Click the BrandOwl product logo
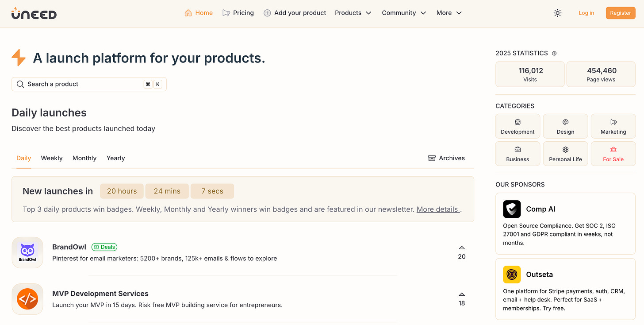This screenshot has height=325, width=644. coord(27,252)
